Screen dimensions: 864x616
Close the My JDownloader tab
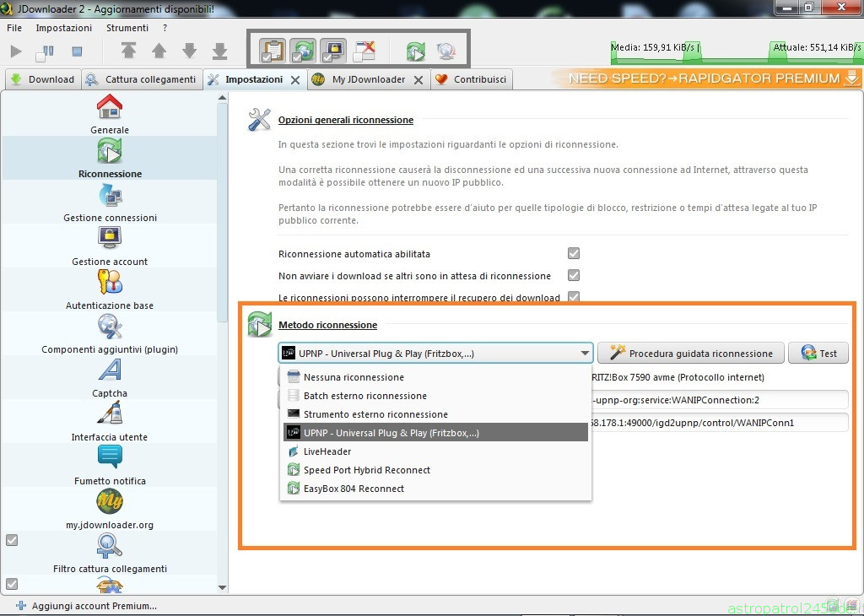(418, 80)
